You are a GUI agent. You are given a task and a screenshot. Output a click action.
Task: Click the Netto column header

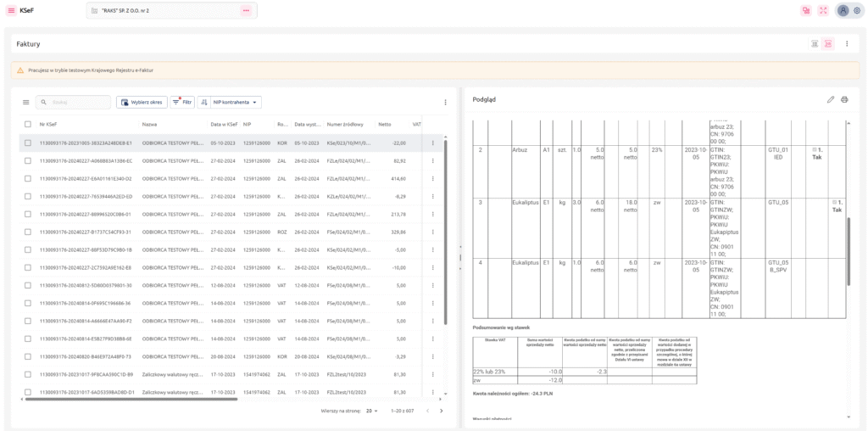tap(385, 124)
